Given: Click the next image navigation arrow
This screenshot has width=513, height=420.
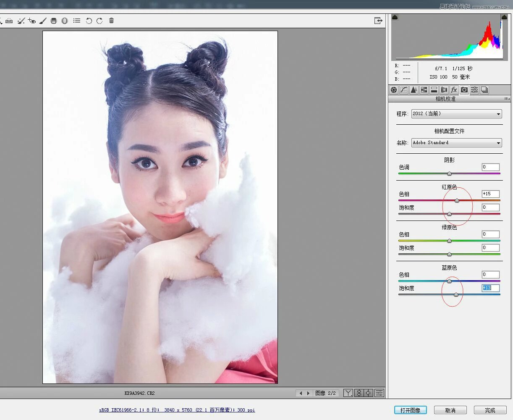Looking at the screenshot, I should pyautogui.click(x=309, y=393).
